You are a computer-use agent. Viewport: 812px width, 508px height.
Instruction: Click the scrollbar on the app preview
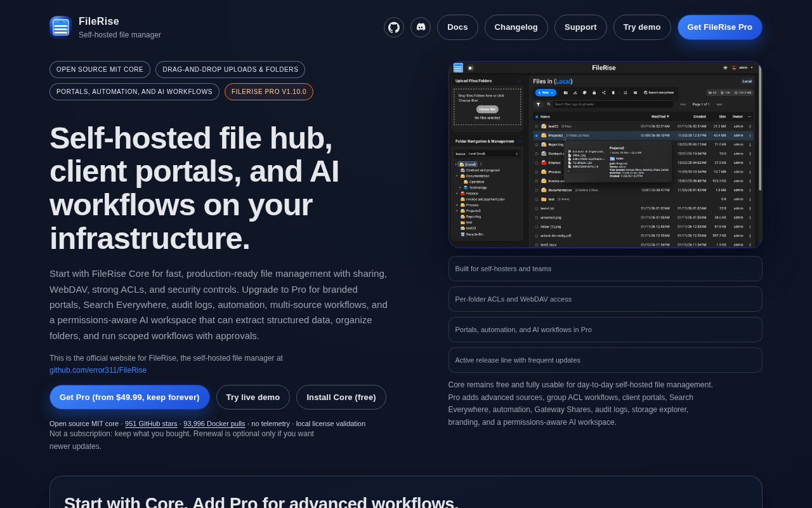click(759, 127)
